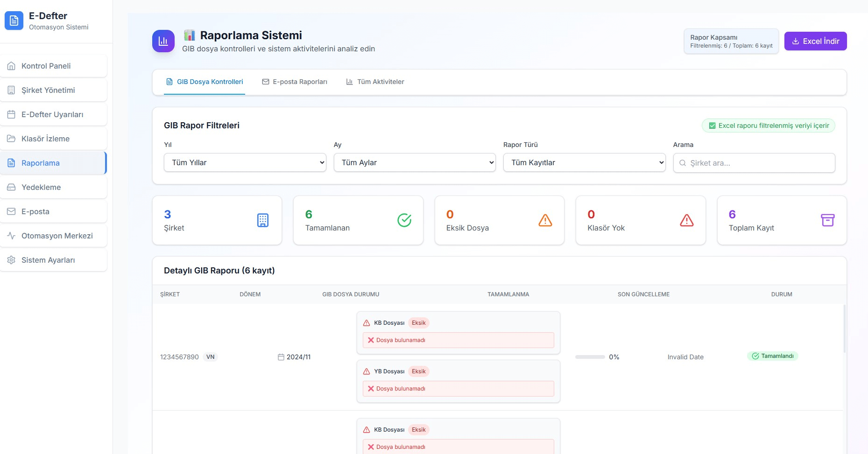Click the calendar icon next to 2024/11
Image resolution: width=868 pixels, height=454 pixels.
point(281,357)
